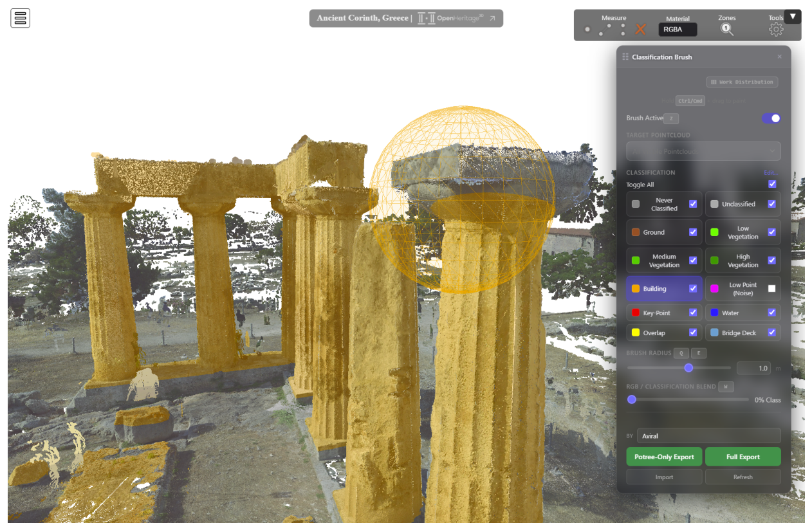
Task: Select the Low Point magenta swatch
Action: pos(714,289)
